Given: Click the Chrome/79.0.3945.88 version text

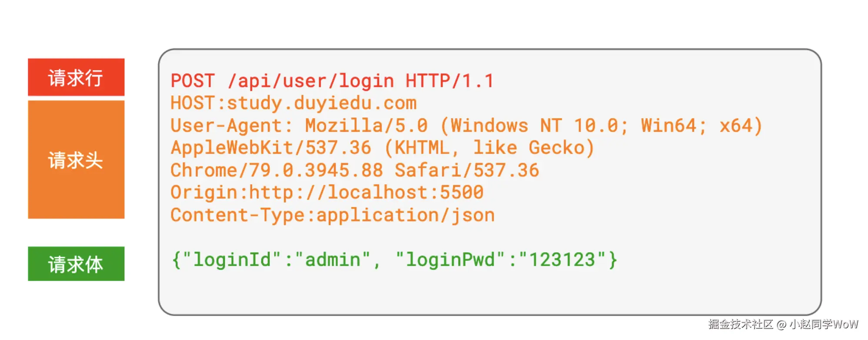Looking at the screenshot, I should [277, 170].
